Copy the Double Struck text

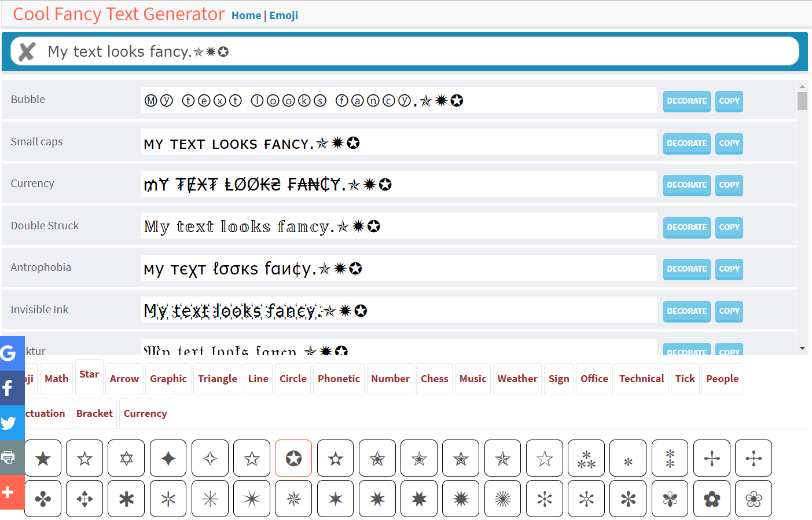pyautogui.click(x=729, y=227)
